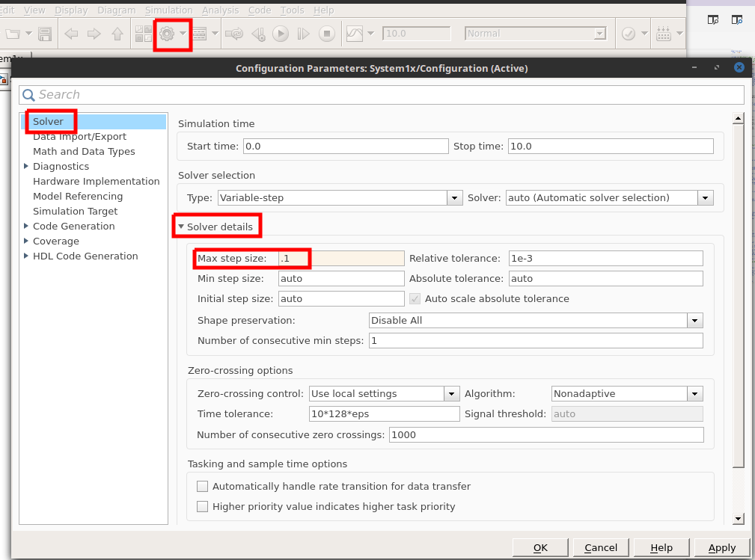Enable higher priority value indicates higher task priority
The image size is (755, 560).
coord(203,507)
